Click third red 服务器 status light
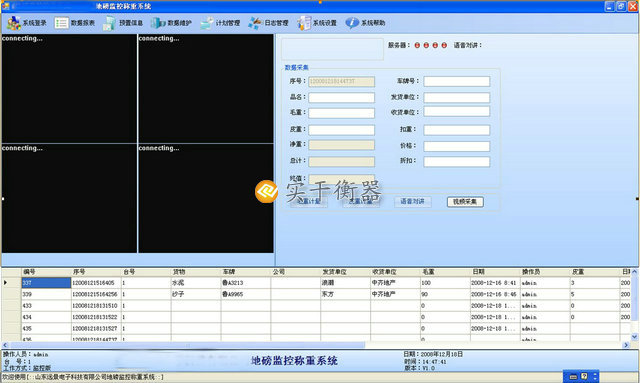 435,45
